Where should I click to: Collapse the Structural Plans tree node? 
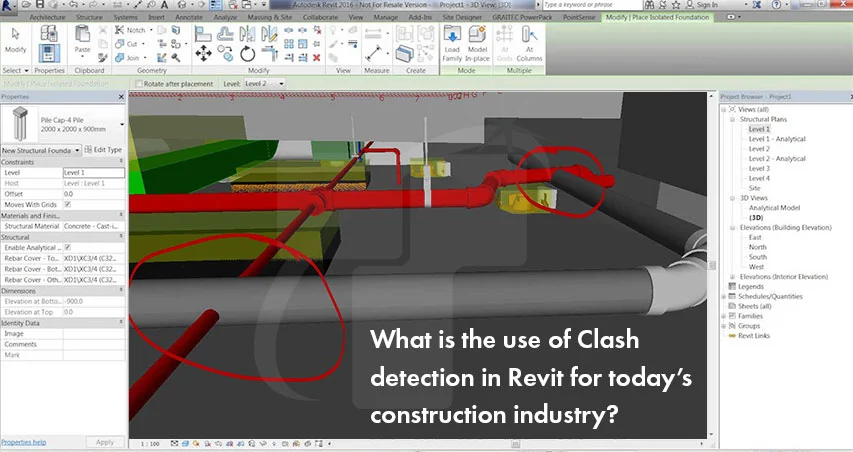(733, 119)
